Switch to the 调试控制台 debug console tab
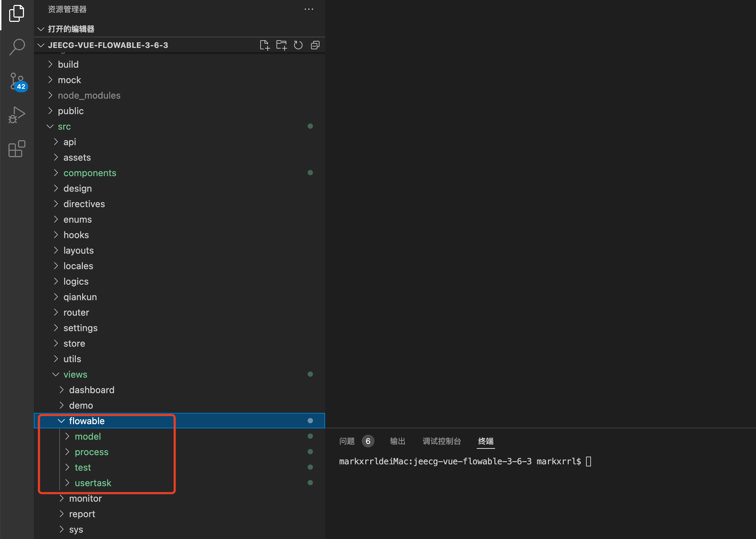Screen dimensions: 756x539 click(442, 441)
